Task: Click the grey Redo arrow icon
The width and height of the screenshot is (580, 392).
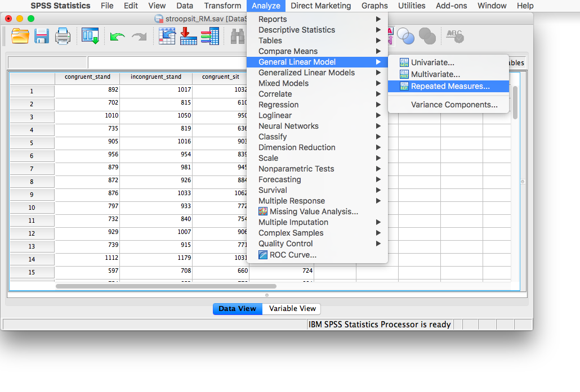Action: click(x=139, y=37)
